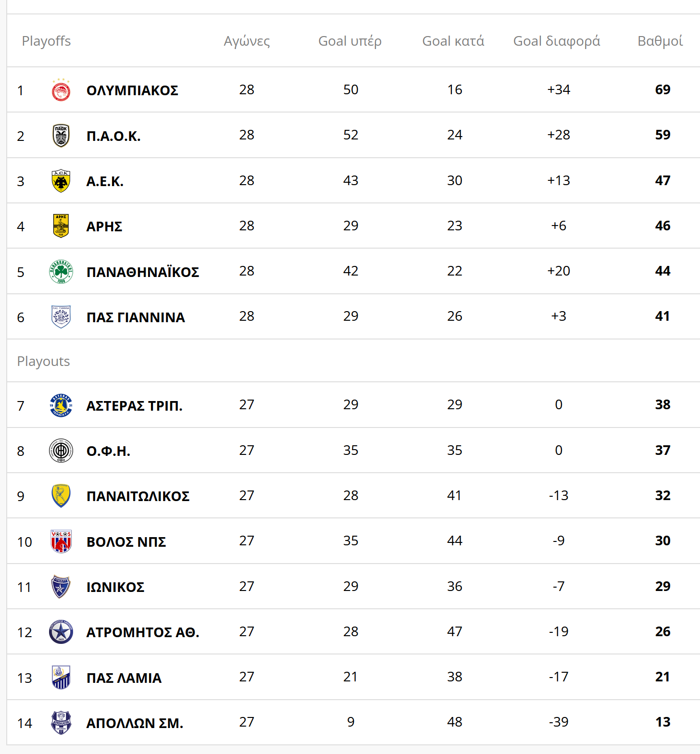The image size is (700, 754).
Task: Click the Goal διαφορά column header
Action: pos(557,41)
